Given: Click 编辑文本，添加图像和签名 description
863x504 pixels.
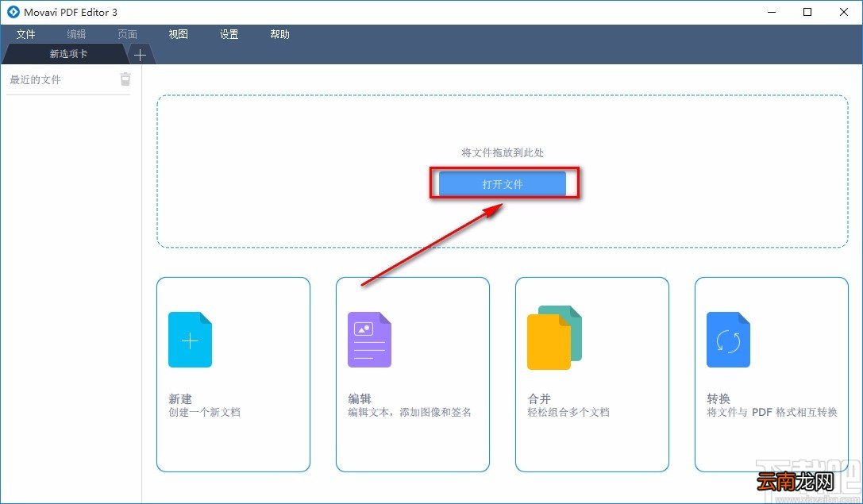Looking at the screenshot, I should [410, 412].
